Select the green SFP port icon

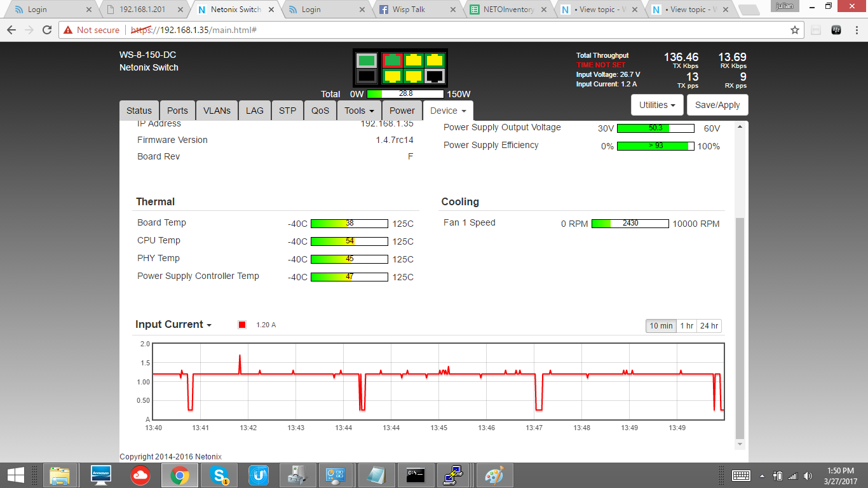pyautogui.click(x=366, y=61)
